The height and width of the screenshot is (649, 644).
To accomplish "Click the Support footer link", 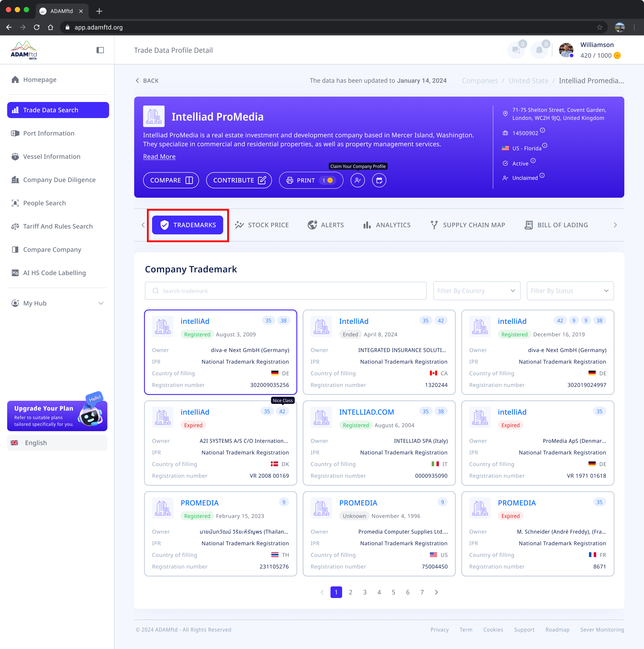I will [524, 630].
